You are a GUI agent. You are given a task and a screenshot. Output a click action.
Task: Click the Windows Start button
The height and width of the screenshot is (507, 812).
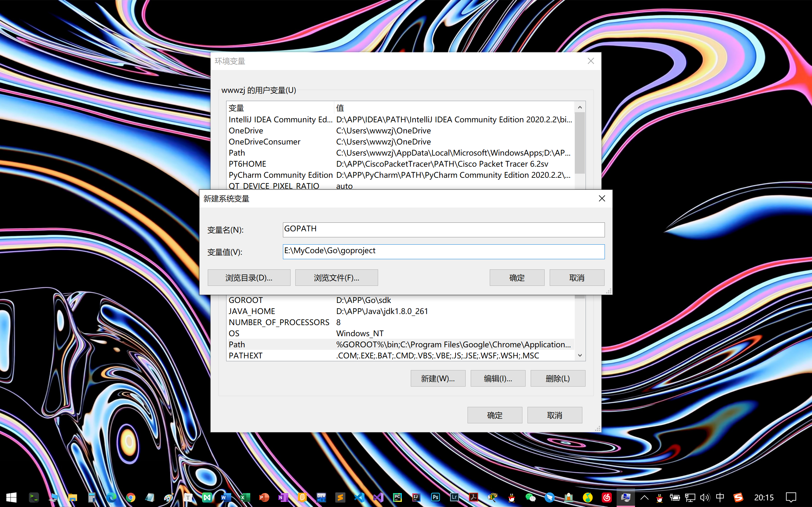[x=11, y=497]
